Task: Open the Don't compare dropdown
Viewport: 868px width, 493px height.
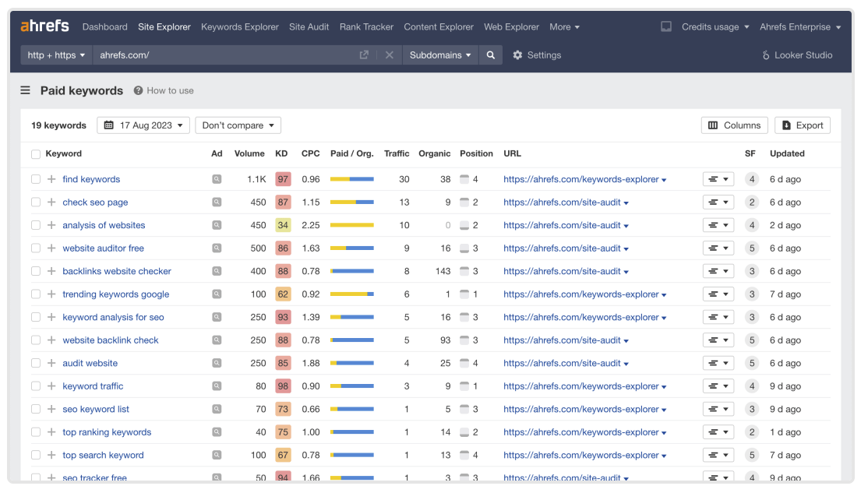Action: tap(238, 125)
